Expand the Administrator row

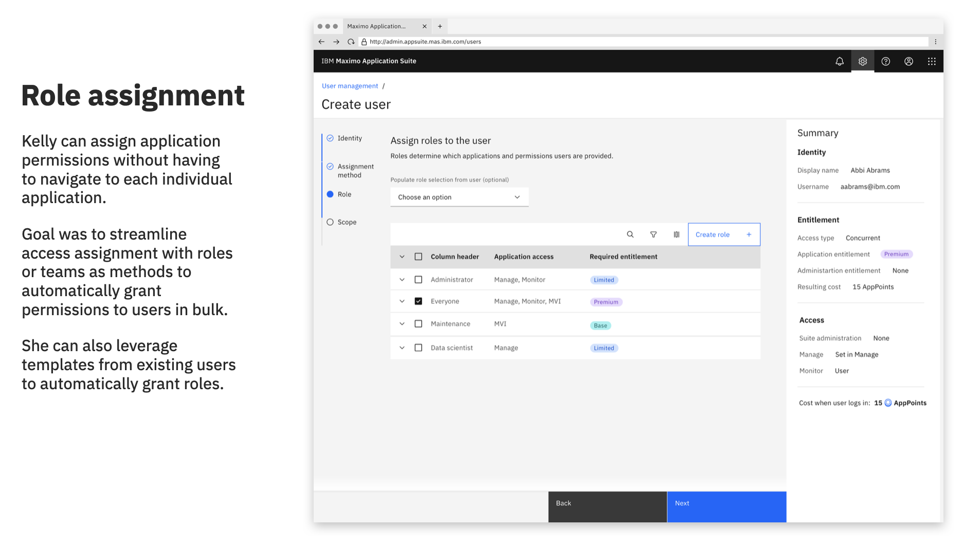(402, 280)
